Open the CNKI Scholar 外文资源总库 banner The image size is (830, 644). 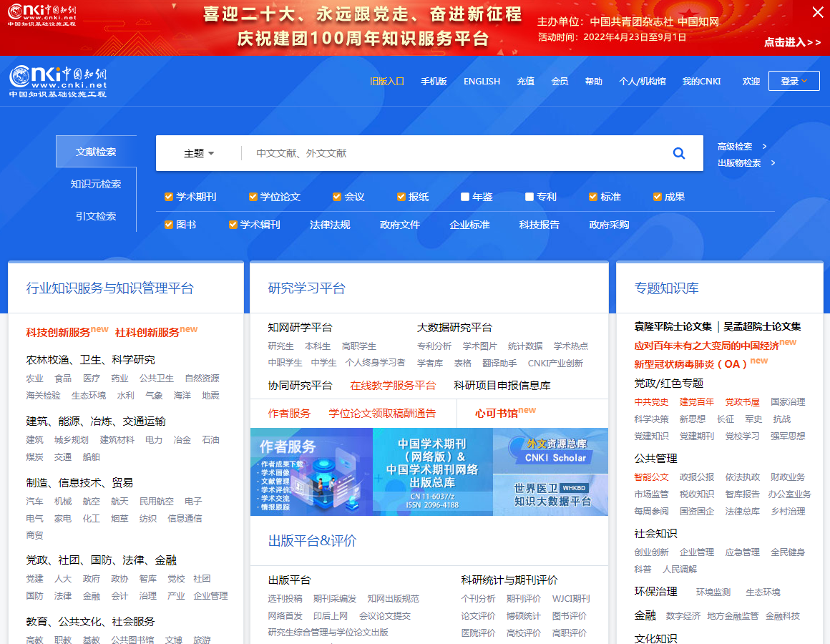pos(550,451)
